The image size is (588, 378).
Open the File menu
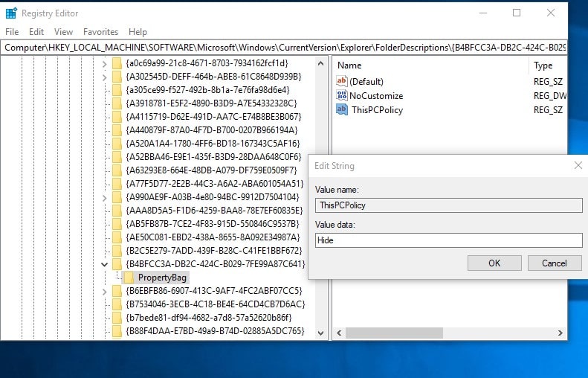point(12,32)
